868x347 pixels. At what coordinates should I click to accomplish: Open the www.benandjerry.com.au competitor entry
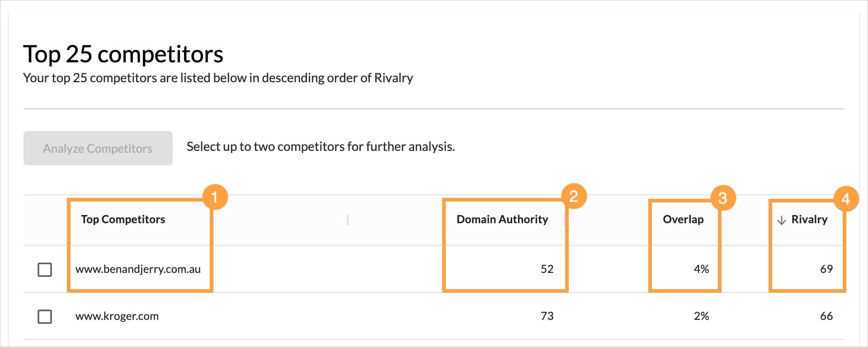tap(138, 269)
